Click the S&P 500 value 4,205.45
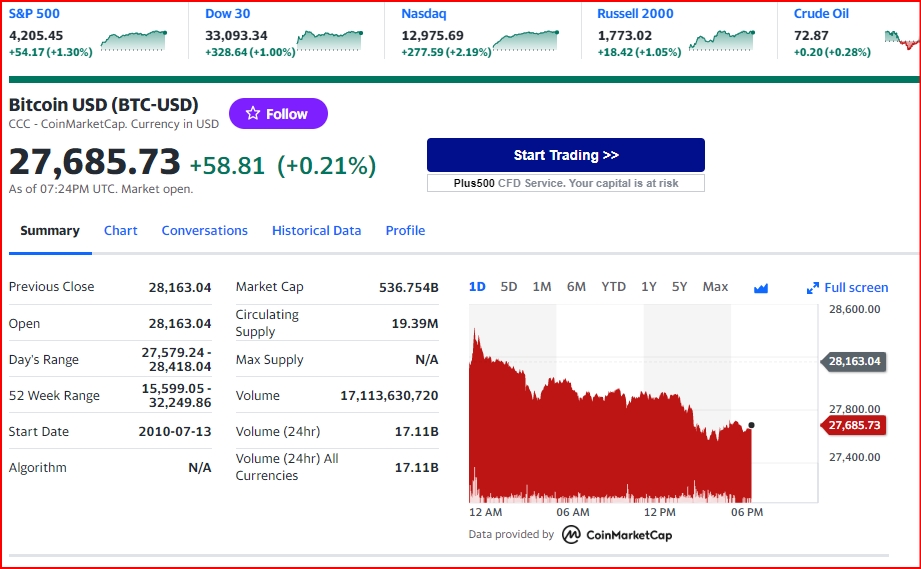The height and width of the screenshot is (569, 921). [x=36, y=35]
